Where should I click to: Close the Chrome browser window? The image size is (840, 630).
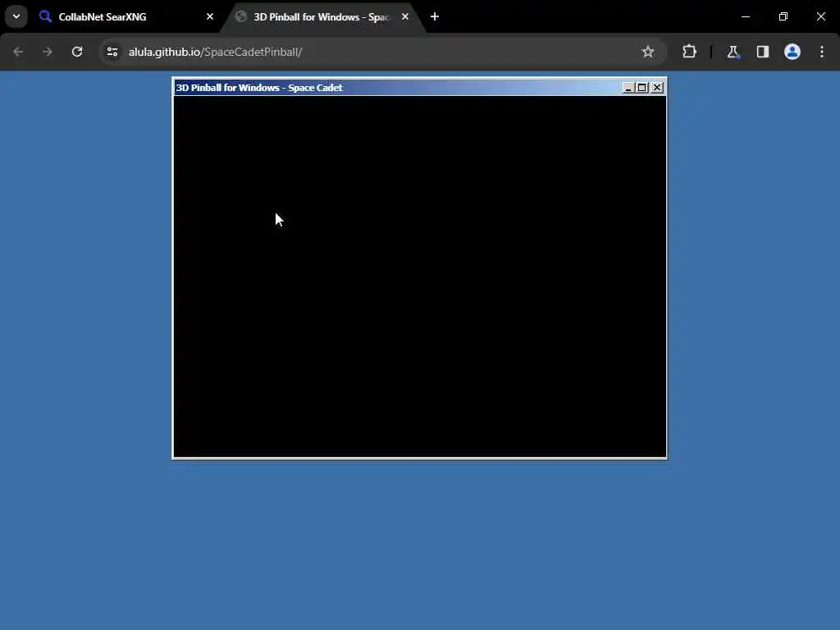pyautogui.click(x=820, y=16)
